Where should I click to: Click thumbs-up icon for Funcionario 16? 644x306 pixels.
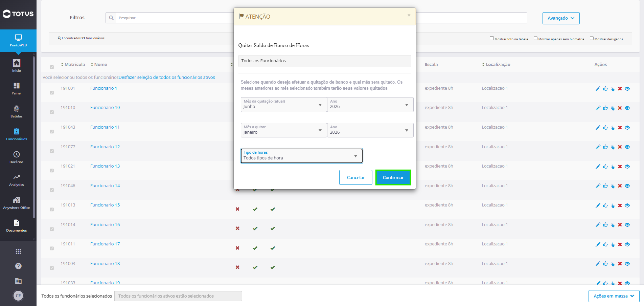[605, 225]
